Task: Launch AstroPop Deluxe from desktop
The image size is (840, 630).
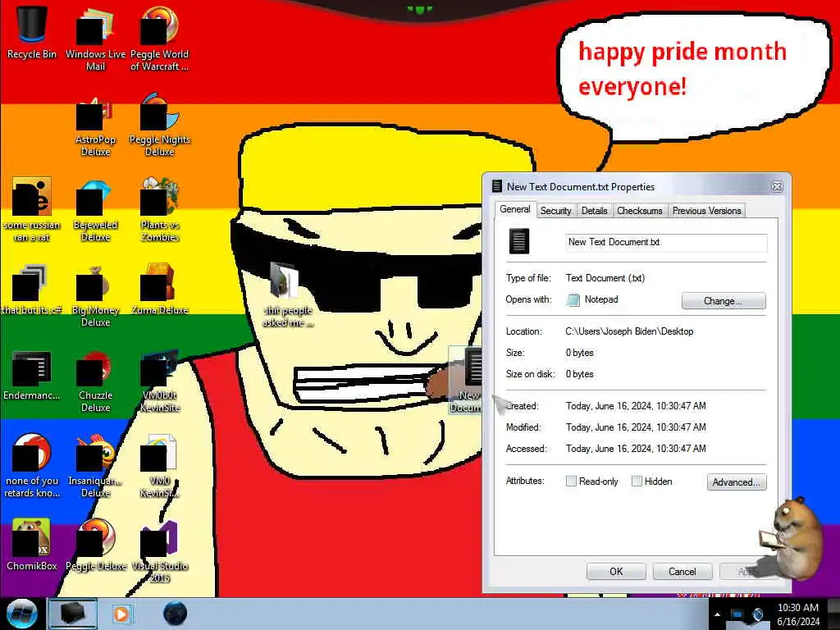Action: (95, 126)
